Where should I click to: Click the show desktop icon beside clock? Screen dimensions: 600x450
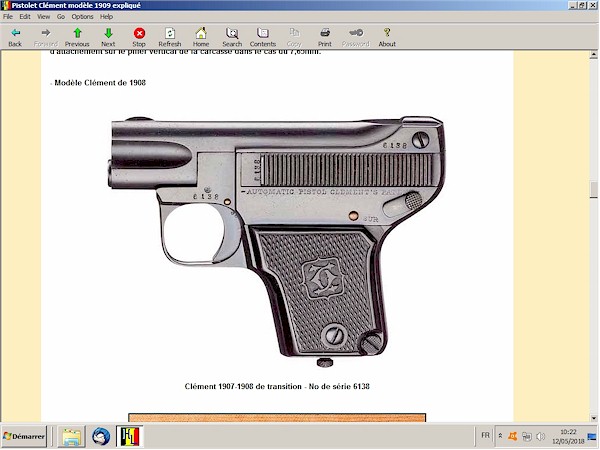(592, 436)
